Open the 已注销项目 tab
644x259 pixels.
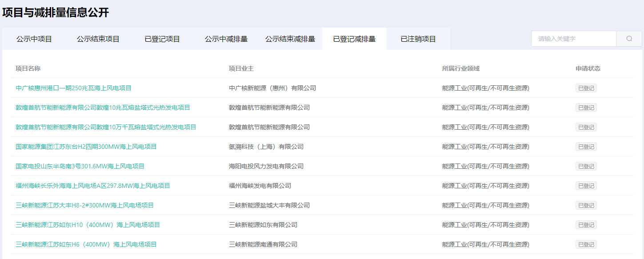click(x=418, y=39)
